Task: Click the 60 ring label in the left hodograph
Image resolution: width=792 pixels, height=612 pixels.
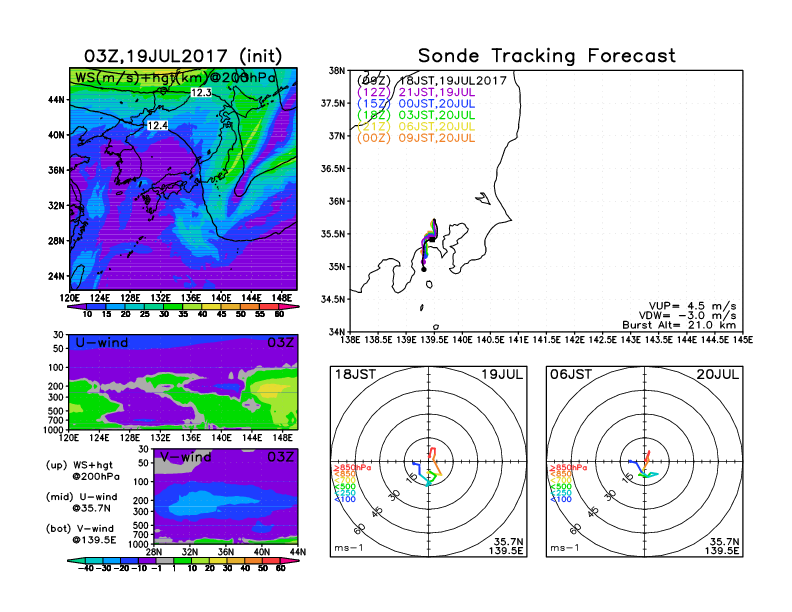Action: click(359, 529)
